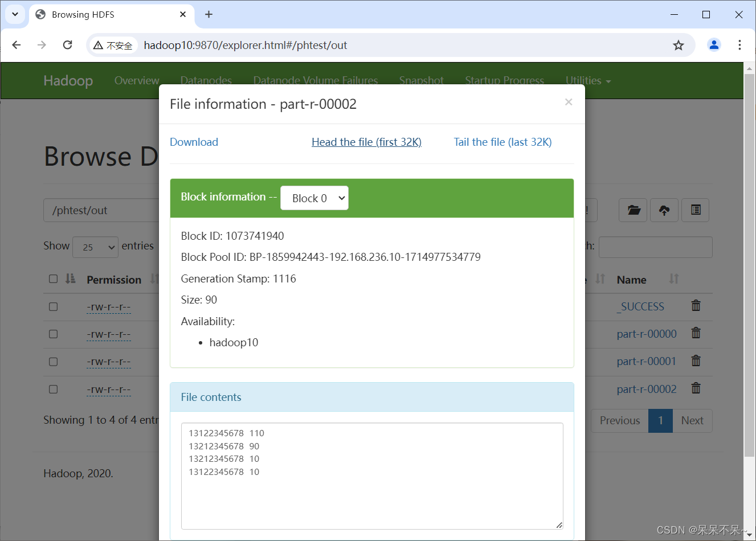Delete part-r-00002 using its trash icon
Image resolution: width=756 pixels, height=541 pixels.
click(x=696, y=388)
